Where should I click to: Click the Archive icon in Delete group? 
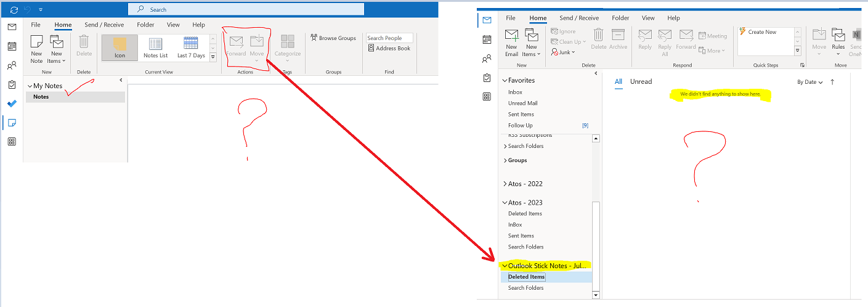click(x=618, y=39)
